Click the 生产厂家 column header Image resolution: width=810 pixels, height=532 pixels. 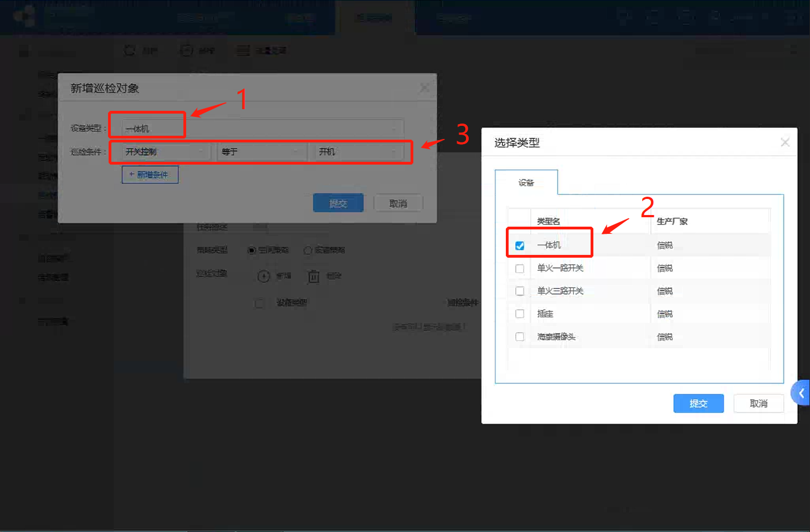(672, 221)
